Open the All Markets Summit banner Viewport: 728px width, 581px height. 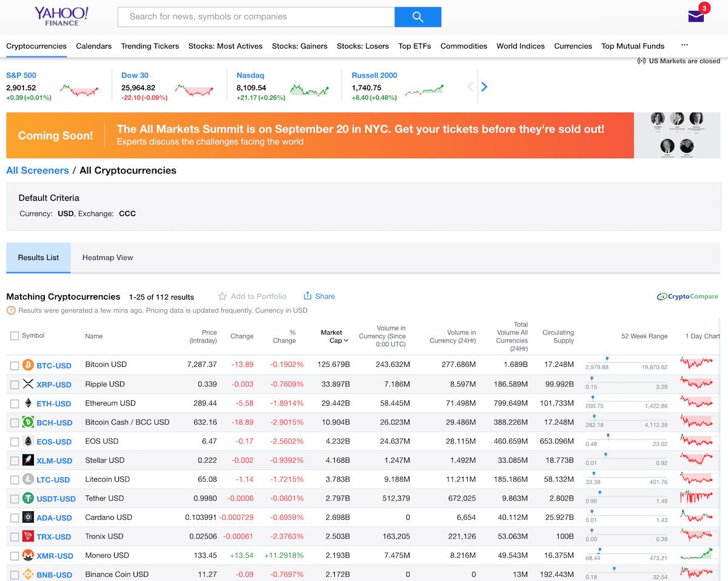[x=363, y=135]
